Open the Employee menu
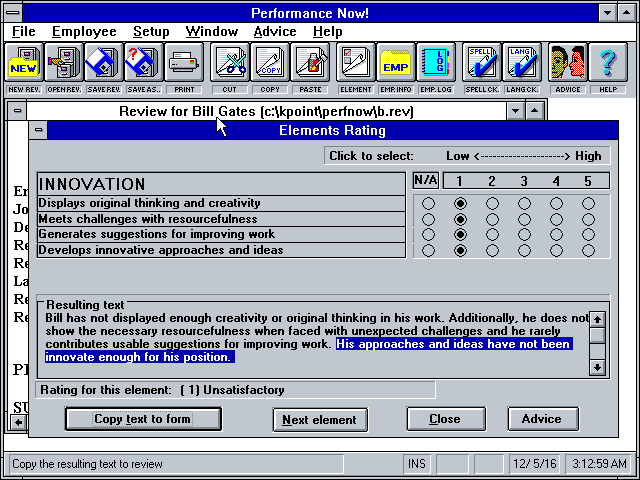This screenshot has width=640, height=480. click(x=84, y=31)
